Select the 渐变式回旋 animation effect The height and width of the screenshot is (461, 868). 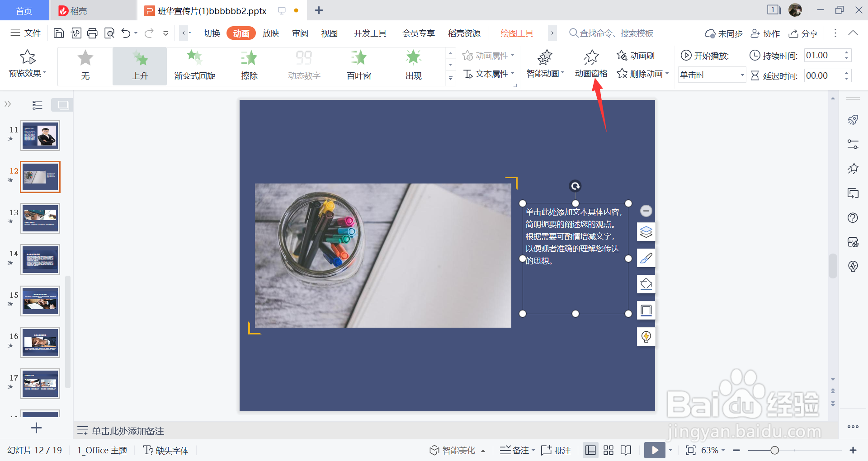195,66
